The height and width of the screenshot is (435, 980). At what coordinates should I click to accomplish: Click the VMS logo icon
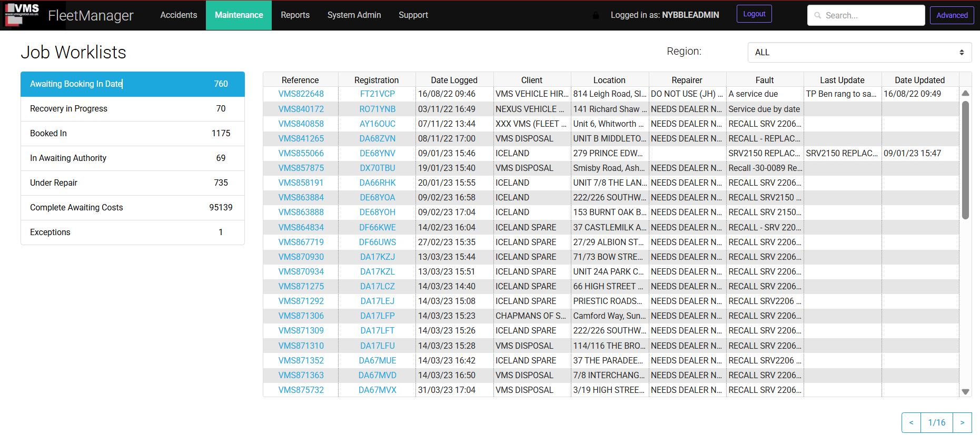pyautogui.click(x=22, y=15)
